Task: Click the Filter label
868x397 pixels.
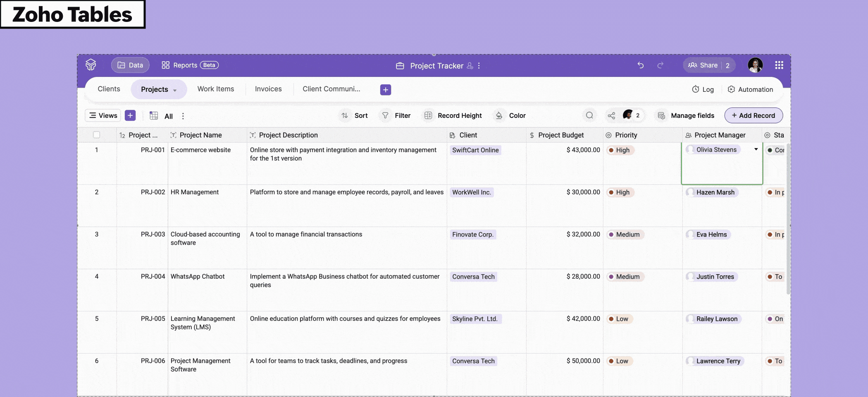Action: click(403, 115)
